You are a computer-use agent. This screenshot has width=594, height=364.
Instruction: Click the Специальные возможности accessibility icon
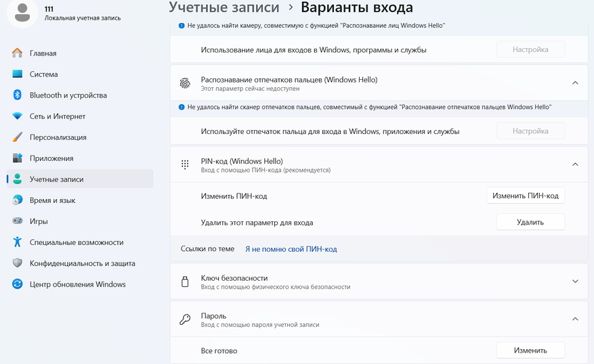(18, 242)
